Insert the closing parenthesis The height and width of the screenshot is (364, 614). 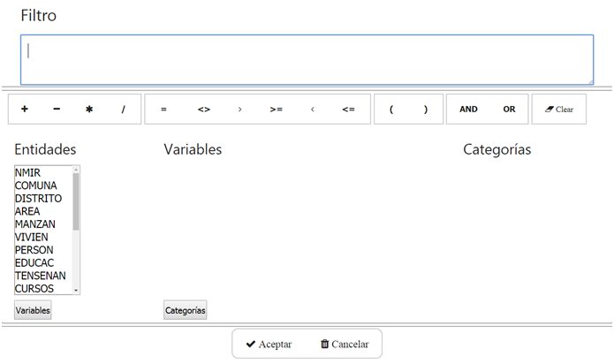[x=426, y=110]
